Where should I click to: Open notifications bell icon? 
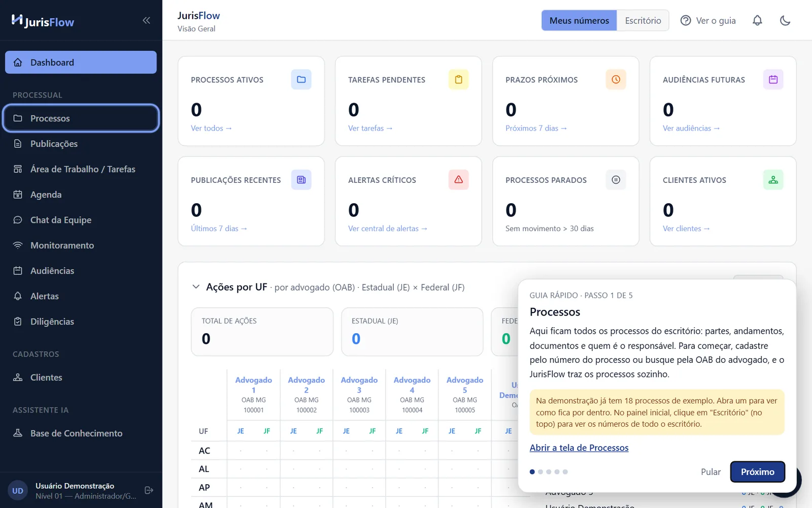pos(757,20)
